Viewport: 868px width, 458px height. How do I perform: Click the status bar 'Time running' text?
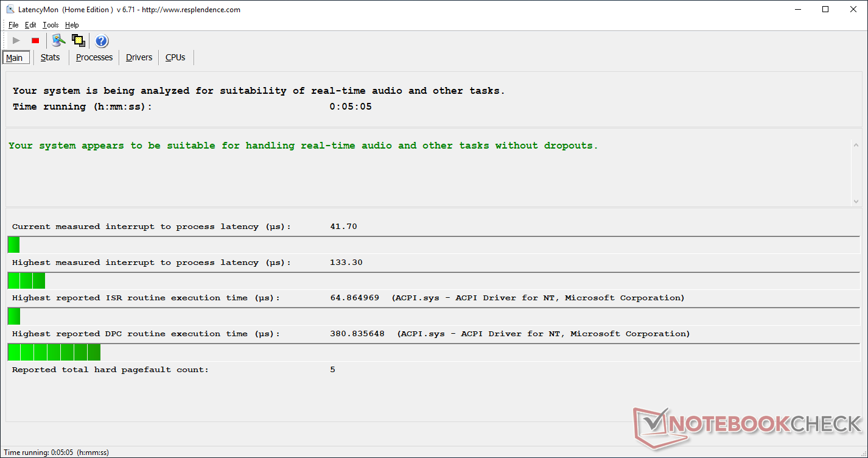pos(57,453)
